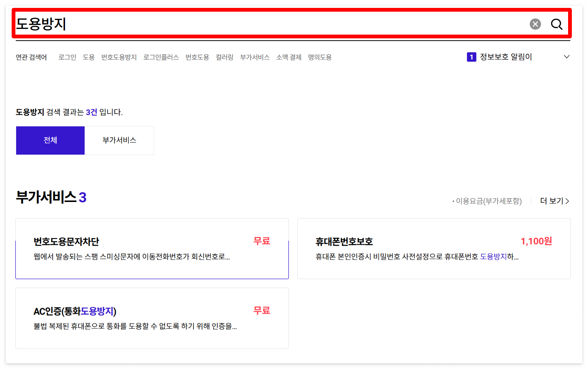Select the 로그인플러스 suggestion
The width and height of the screenshot is (588, 369).
(161, 57)
